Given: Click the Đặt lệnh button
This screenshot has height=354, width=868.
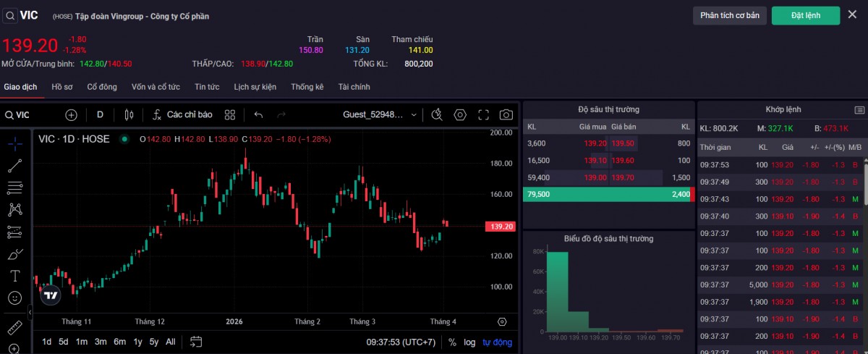Looking at the screenshot, I should 805,15.
